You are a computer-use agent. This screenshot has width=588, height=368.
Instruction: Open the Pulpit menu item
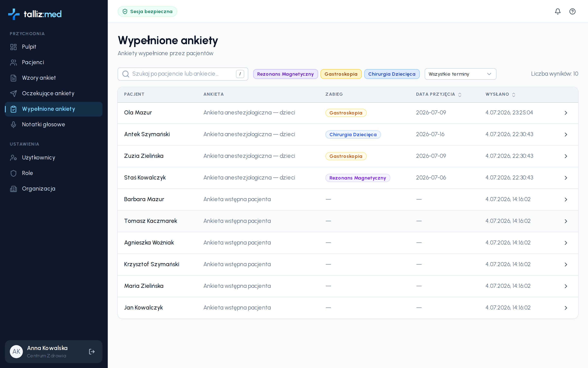(x=54, y=47)
